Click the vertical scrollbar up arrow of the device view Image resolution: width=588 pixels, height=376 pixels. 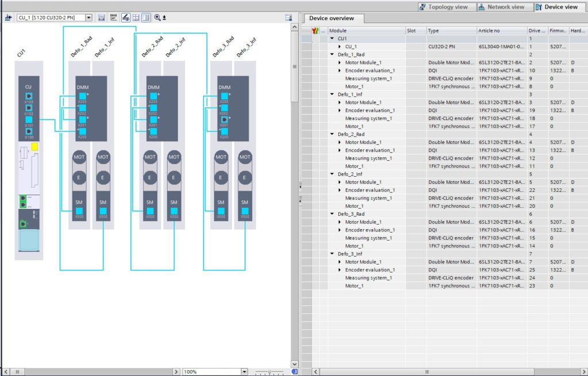295,27
